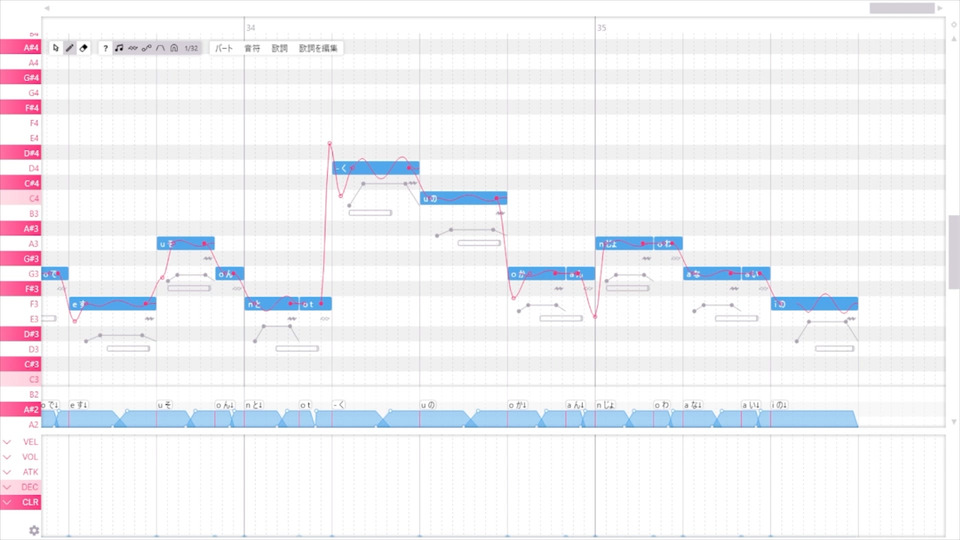Toggle vibrato icon under the 'n と' note

coord(292,318)
